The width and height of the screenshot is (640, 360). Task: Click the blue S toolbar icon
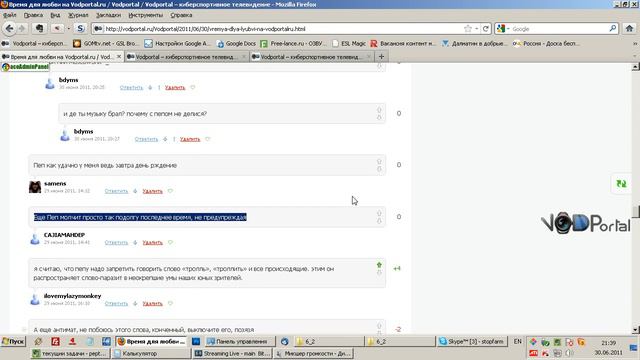pyautogui.click(x=80, y=29)
